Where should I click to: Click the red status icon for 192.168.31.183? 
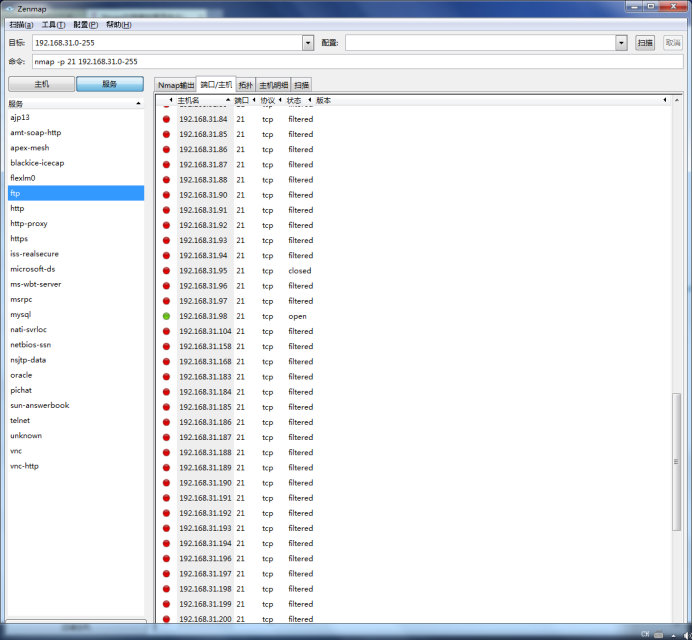point(166,377)
